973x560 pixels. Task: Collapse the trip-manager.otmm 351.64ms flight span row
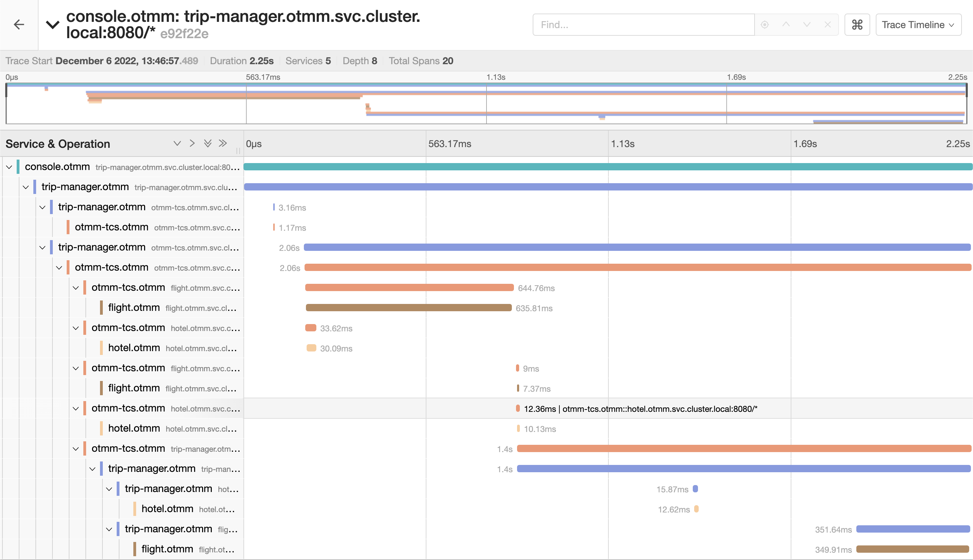[109, 529]
